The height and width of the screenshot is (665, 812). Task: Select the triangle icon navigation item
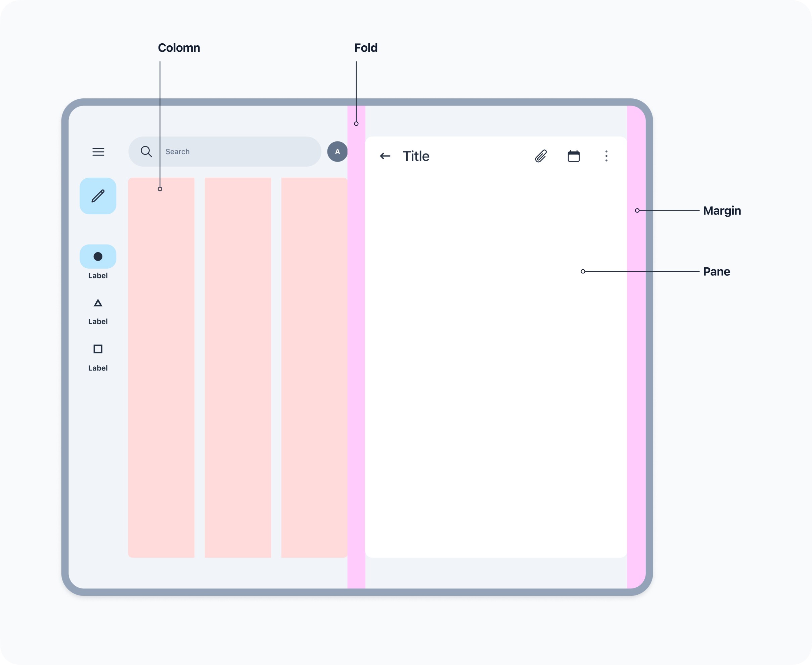coord(98,303)
